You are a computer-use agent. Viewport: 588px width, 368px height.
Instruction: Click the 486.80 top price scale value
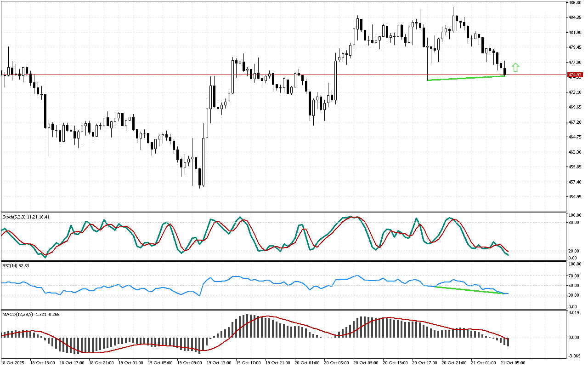click(575, 3)
